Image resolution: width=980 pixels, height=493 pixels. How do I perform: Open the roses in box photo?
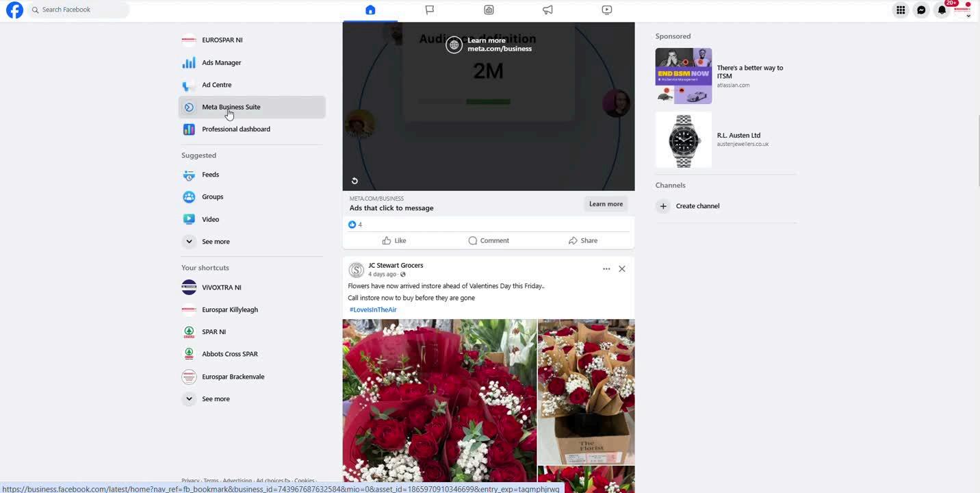pyautogui.click(x=586, y=392)
